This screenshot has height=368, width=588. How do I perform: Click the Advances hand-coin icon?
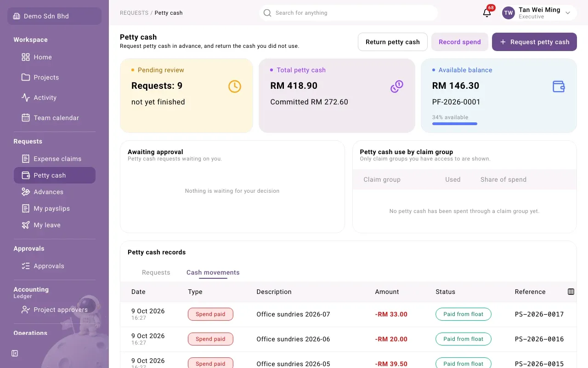[x=26, y=192]
